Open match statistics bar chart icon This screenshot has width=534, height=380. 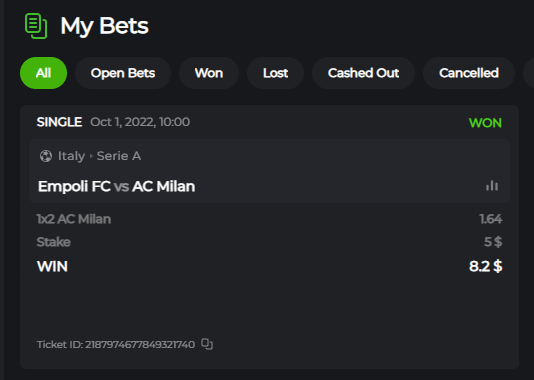492,186
